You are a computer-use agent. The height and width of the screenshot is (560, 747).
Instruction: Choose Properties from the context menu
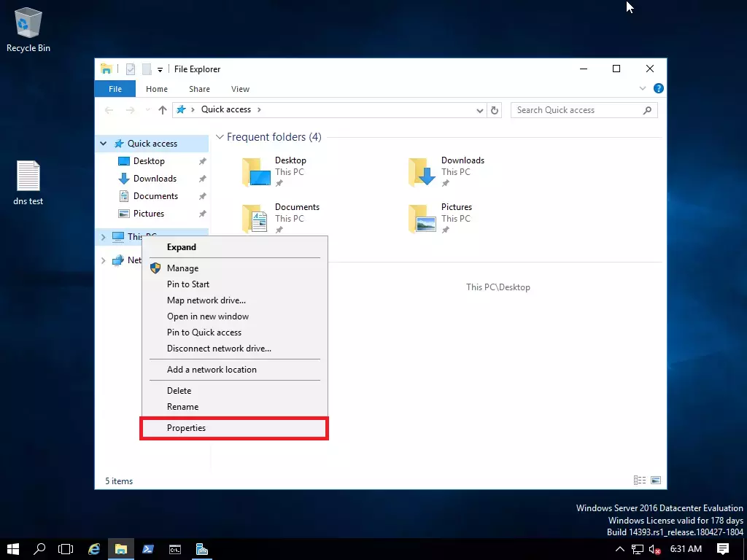click(x=234, y=428)
